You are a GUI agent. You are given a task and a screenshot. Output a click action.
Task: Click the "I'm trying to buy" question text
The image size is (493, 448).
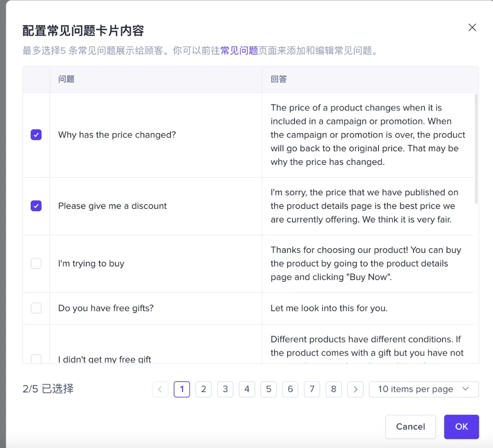coord(91,264)
